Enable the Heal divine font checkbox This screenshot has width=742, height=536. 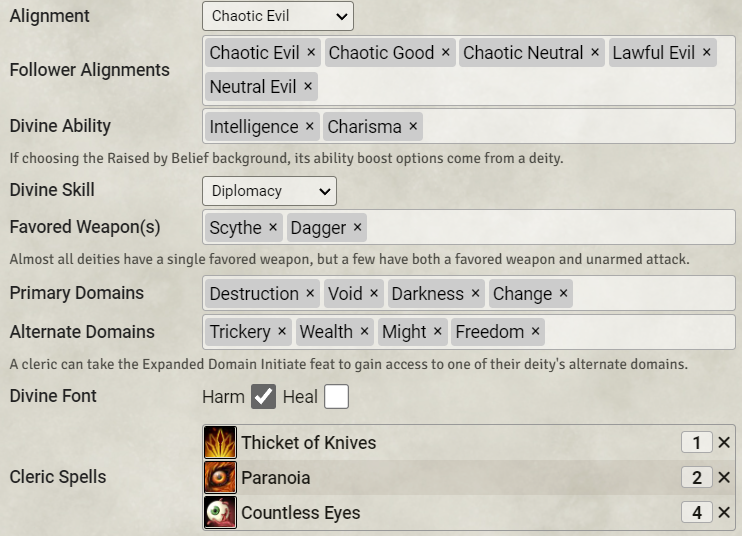336,397
